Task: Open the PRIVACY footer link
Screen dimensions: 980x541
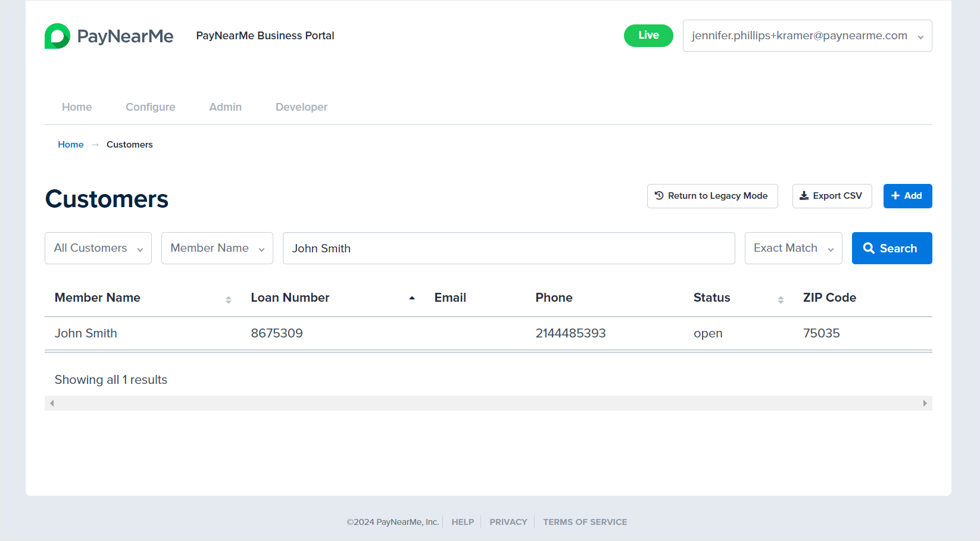Action: click(x=508, y=522)
